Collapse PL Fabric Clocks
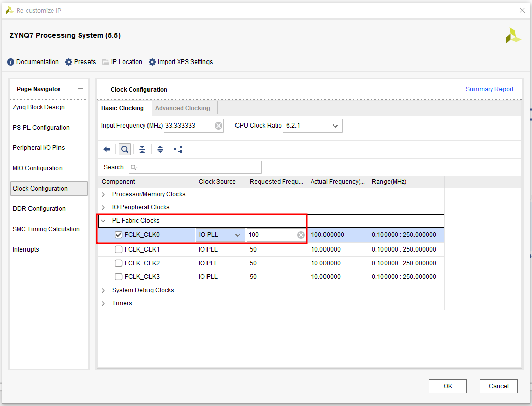 click(x=103, y=221)
